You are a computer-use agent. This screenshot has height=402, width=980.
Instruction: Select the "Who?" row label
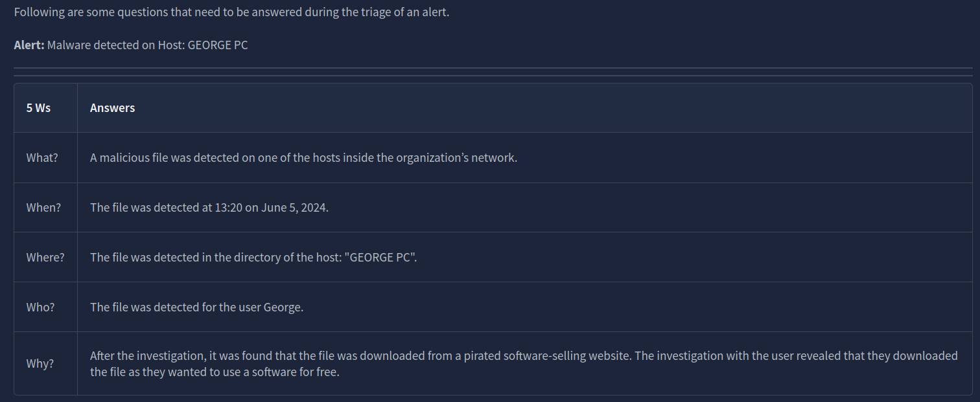point(40,307)
